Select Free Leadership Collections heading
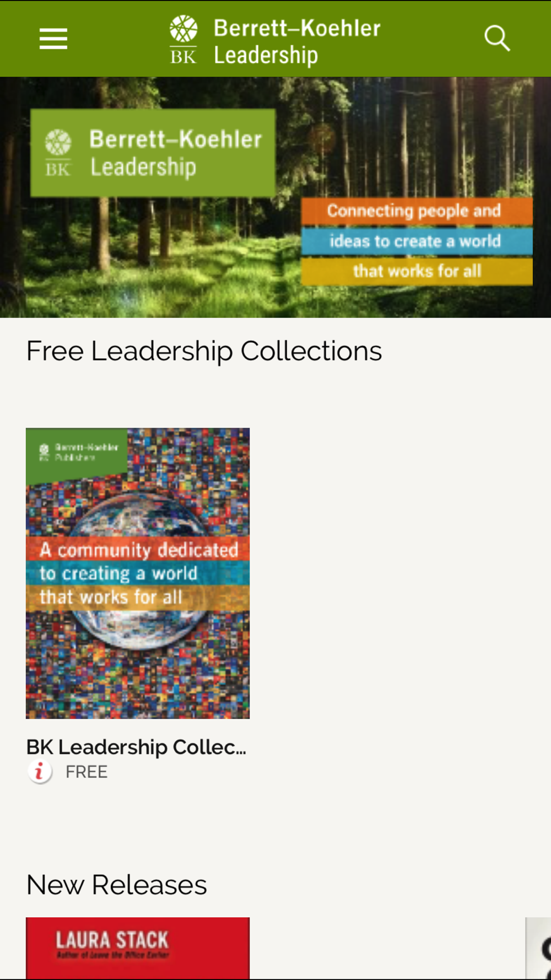Viewport: 551px width, 980px height. pyautogui.click(x=204, y=351)
